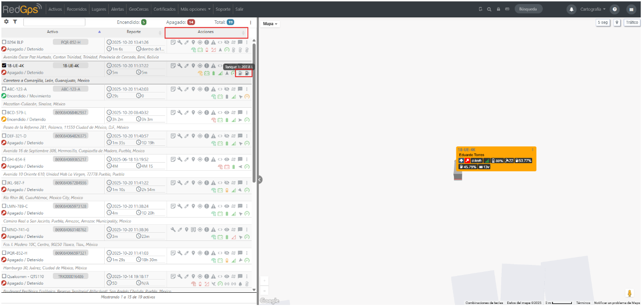Click the notes icon in LMN-789-C row
Image resolution: width=644 pixels, height=306 pixels.
click(x=173, y=206)
